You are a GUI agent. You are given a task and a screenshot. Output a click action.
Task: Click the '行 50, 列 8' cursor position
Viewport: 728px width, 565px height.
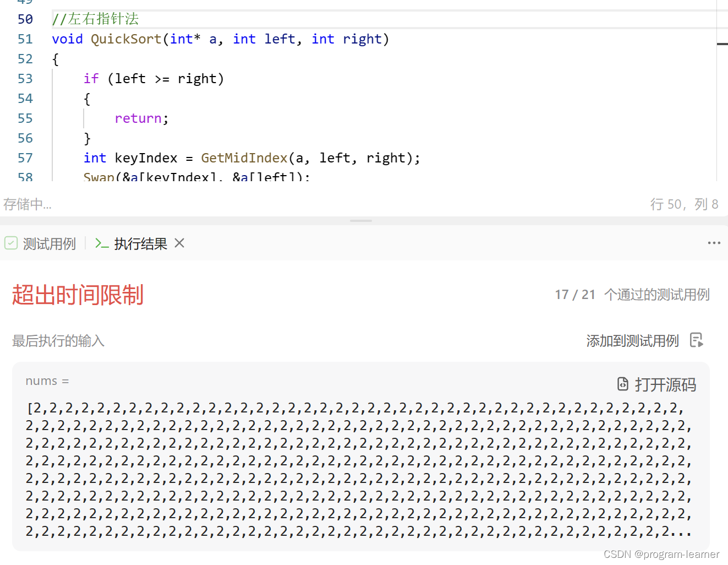684,204
